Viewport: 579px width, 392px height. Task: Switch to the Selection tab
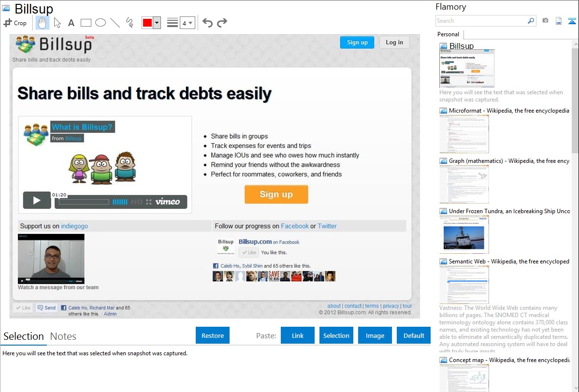(x=24, y=336)
